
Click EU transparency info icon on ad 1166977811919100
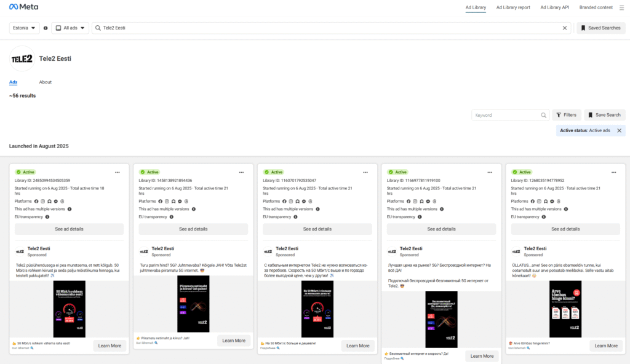point(420,217)
